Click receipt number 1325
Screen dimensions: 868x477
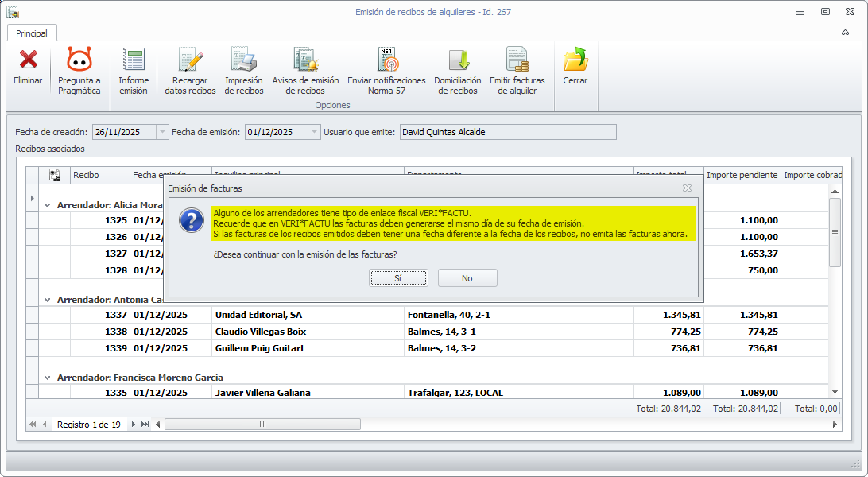[x=116, y=220]
